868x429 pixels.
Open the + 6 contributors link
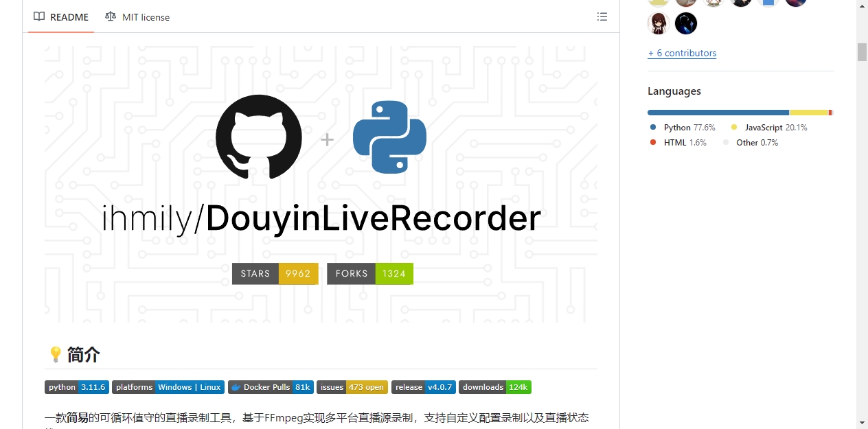coord(682,53)
